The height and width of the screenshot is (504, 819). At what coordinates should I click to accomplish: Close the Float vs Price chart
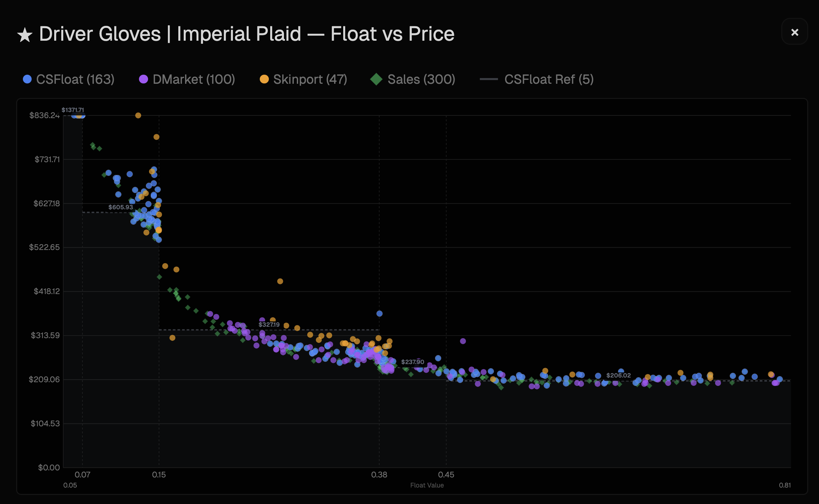point(795,32)
